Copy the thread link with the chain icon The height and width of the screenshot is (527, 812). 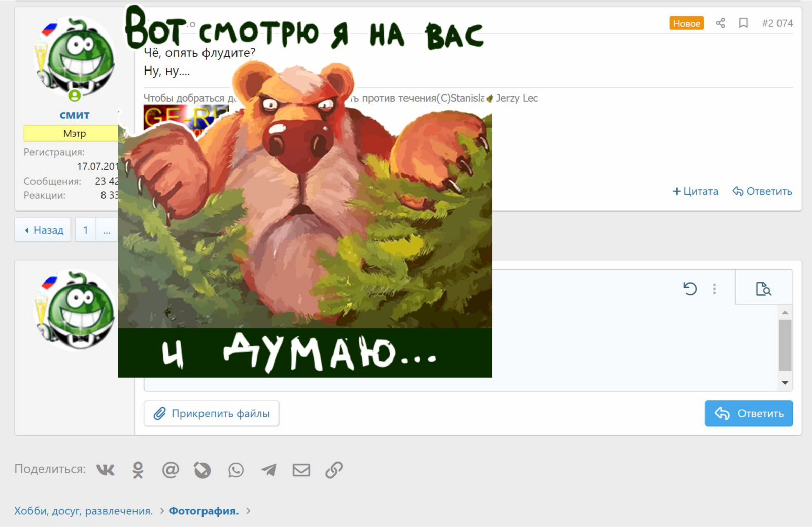click(333, 470)
